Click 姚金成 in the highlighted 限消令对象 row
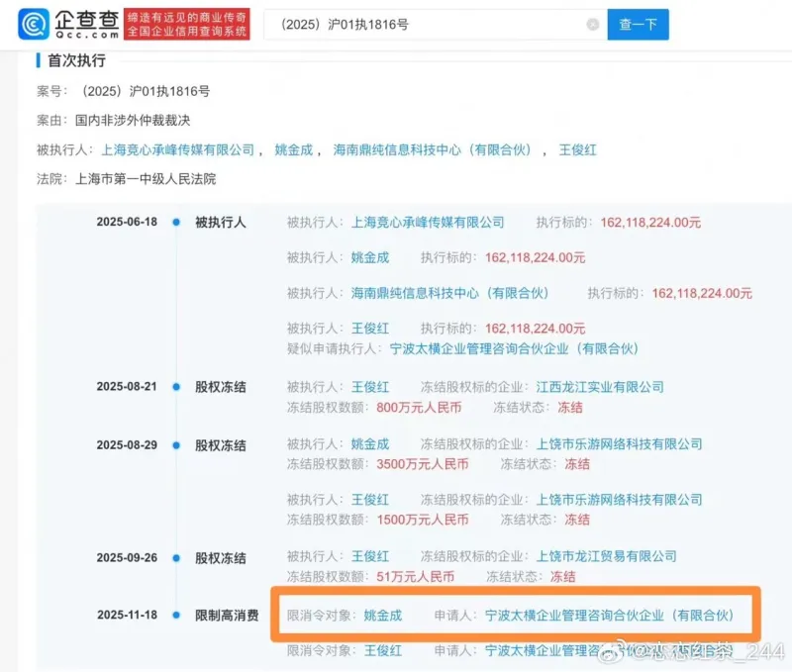792x672 pixels. click(x=383, y=616)
